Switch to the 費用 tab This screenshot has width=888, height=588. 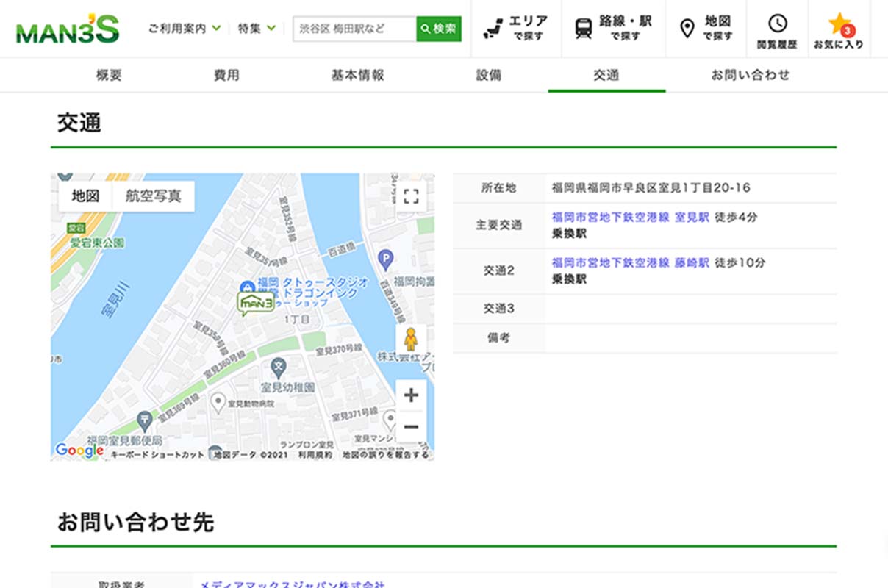tap(226, 75)
